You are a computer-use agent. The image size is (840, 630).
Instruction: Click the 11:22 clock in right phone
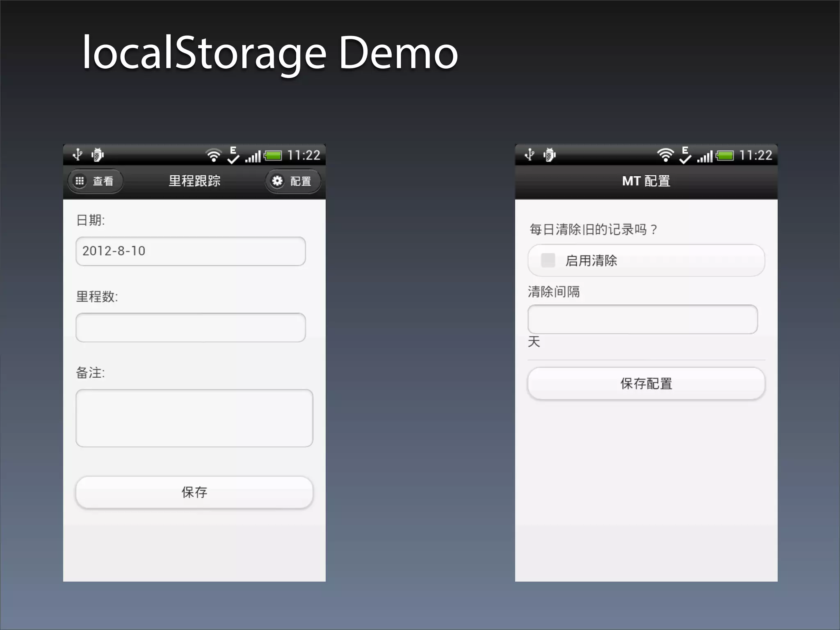[x=756, y=155]
